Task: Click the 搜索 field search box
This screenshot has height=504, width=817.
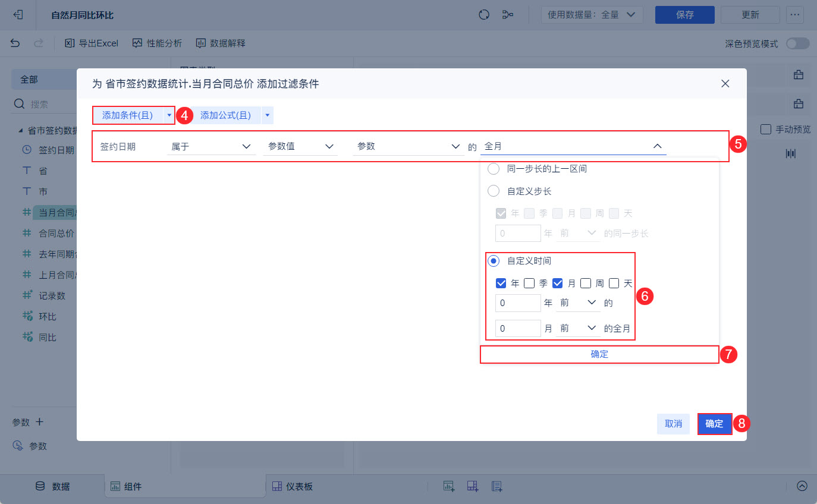Action: coord(45,104)
